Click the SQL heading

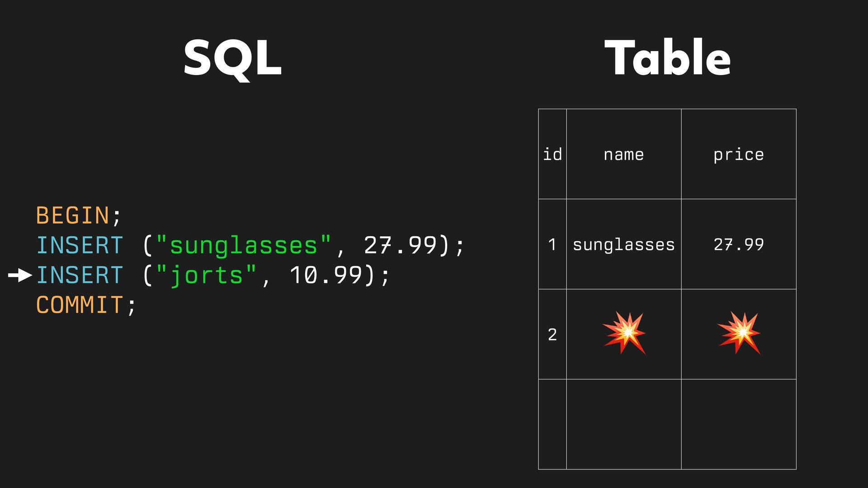[232, 58]
